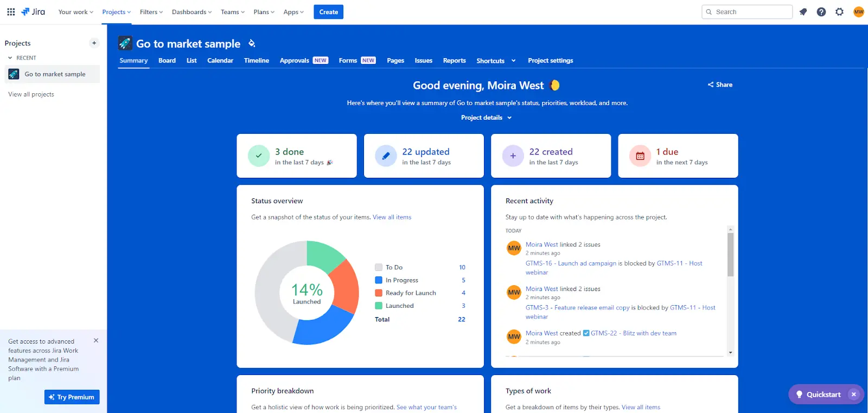Click the MW avatar on GTMS-16 activity
Viewport: 868px width, 413px height.
pyautogui.click(x=514, y=248)
